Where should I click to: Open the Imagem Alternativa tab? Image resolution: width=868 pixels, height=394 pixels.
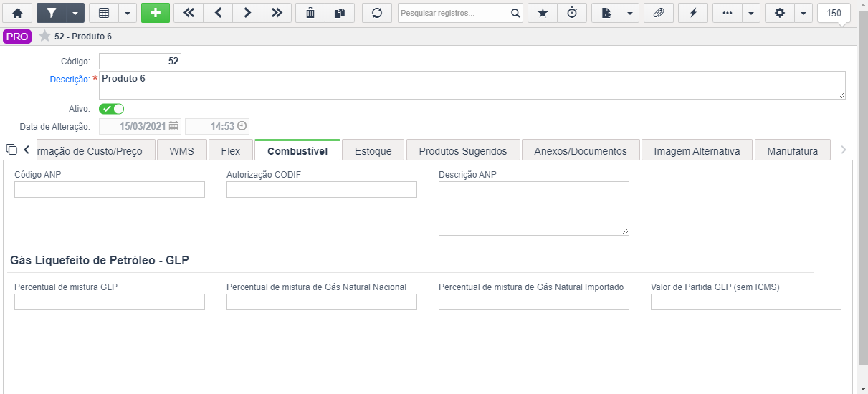pyautogui.click(x=697, y=151)
